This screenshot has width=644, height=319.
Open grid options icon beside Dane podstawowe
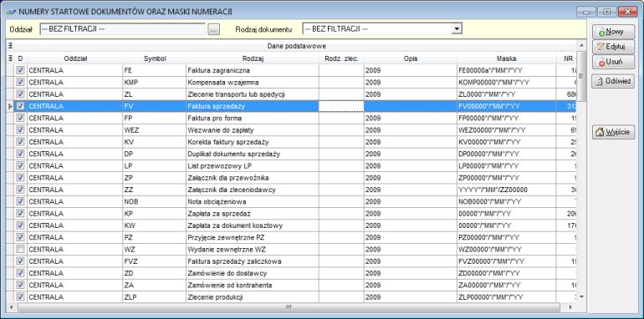click(10, 46)
